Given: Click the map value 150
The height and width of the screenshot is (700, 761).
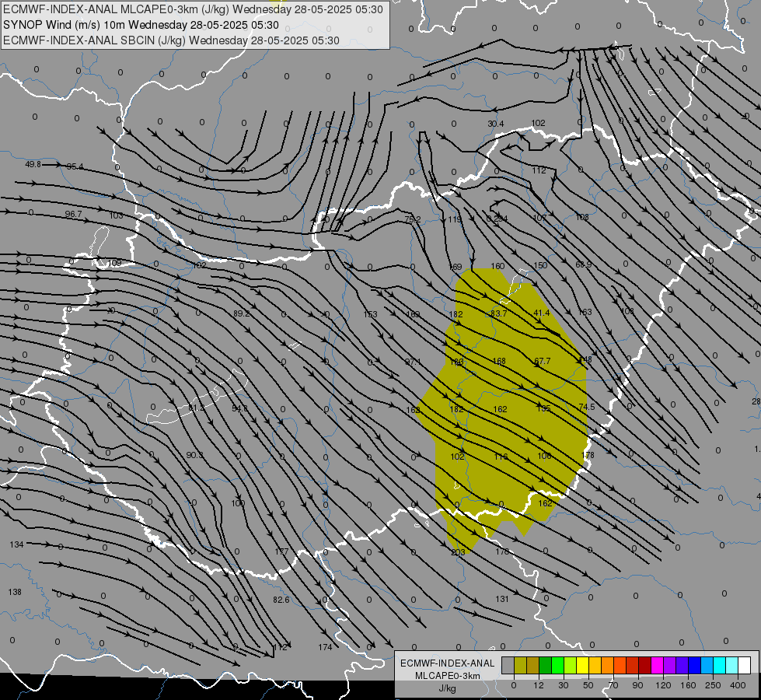Looking at the screenshot, I should 540,265.
